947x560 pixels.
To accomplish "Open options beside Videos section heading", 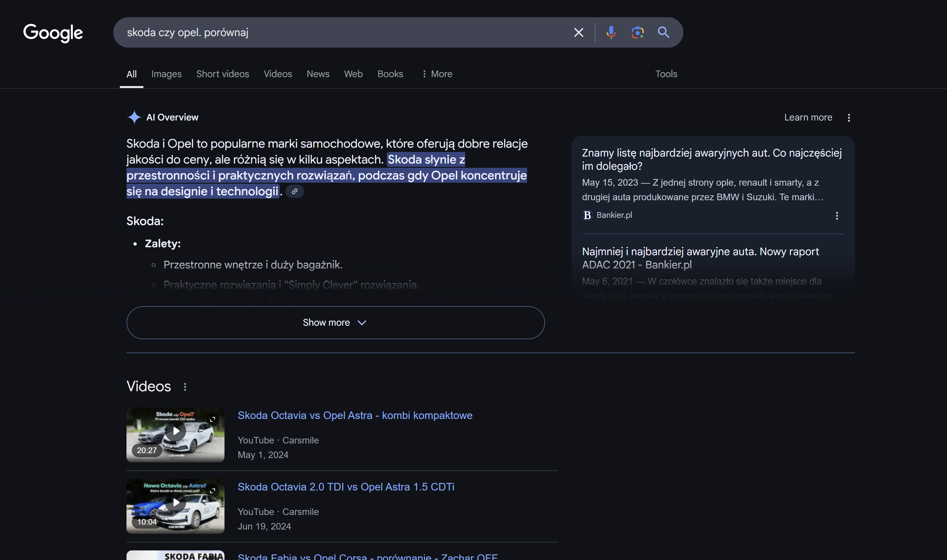I will click(185, 387).
